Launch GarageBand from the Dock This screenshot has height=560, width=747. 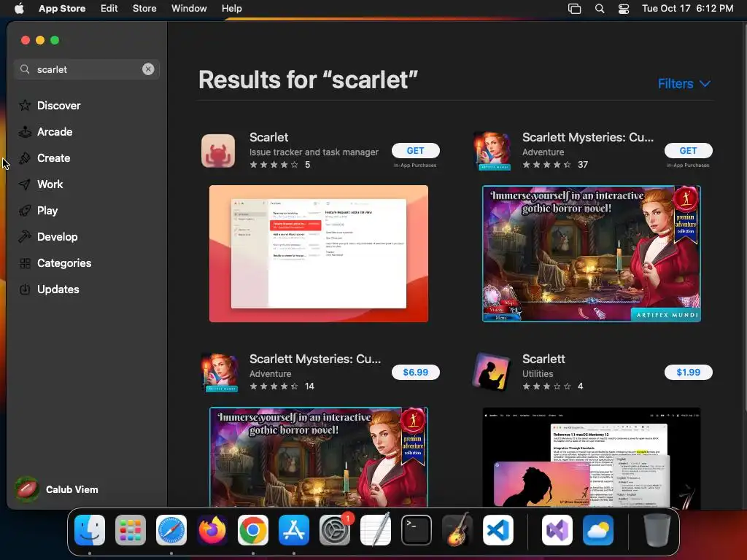(x=457, y=530)
